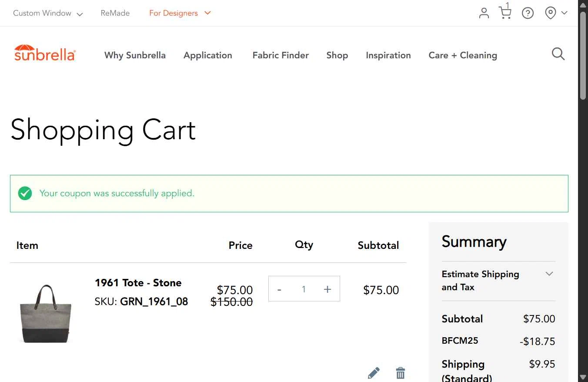The width and height of the screenshot is (588, 382).
Task: Edit the 1961 Tote item with pencil icon
Action: [x=374, y=373]
